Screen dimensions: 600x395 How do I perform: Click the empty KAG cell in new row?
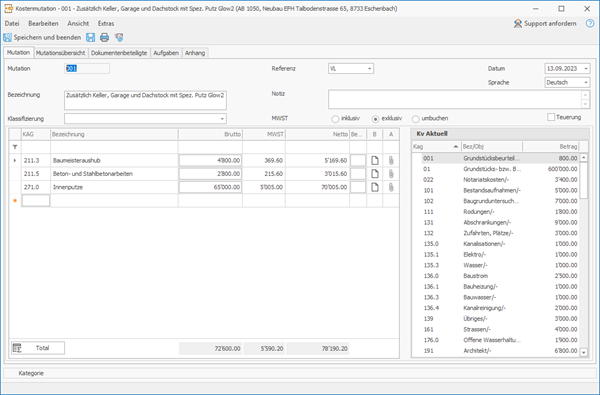[x=36, y=201]
